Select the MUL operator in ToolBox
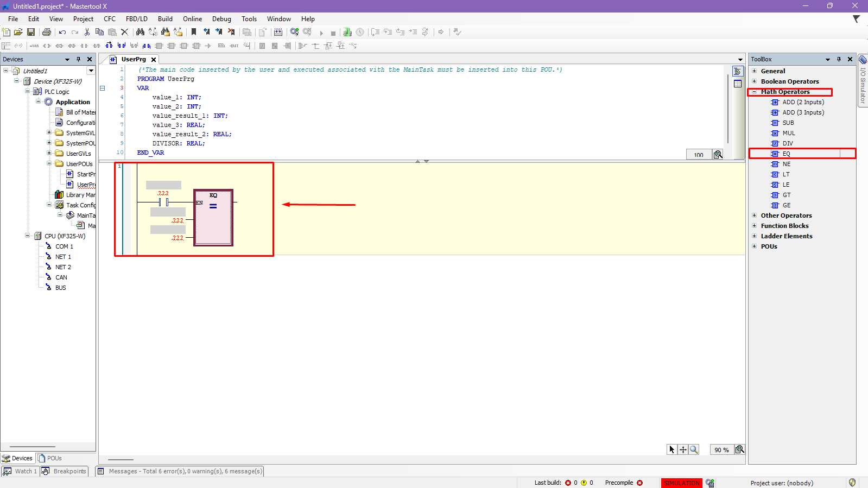This screenshot has width=868, height=488. [788, 133]
